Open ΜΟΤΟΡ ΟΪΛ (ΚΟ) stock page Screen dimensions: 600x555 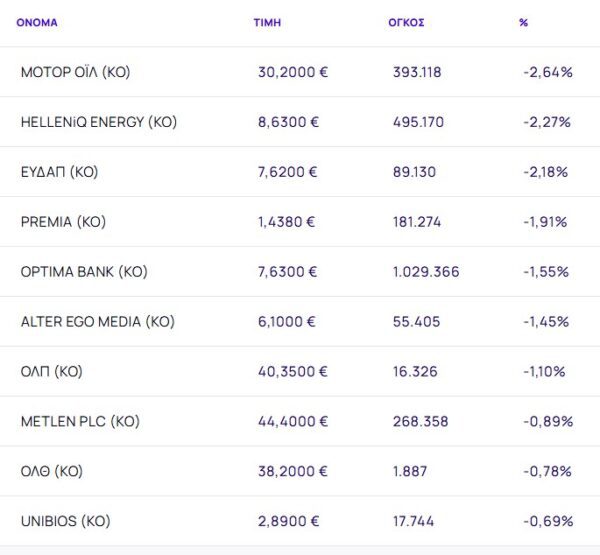point(75,72)
